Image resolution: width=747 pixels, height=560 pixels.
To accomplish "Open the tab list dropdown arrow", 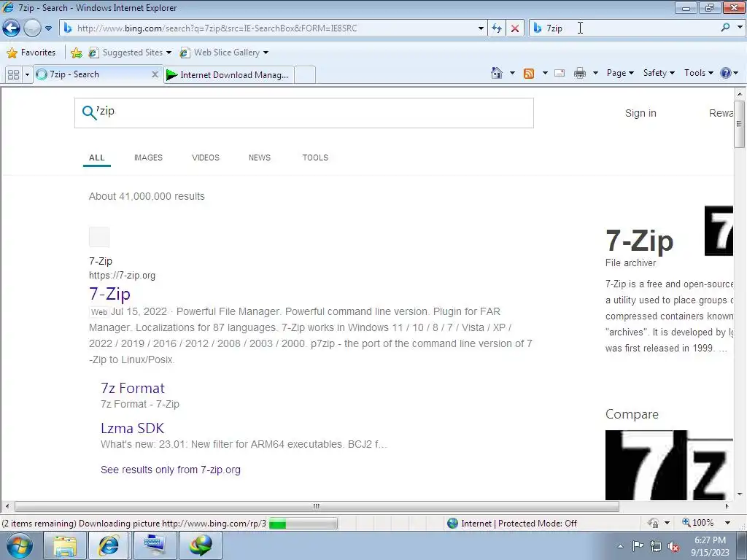I will 27,75.
